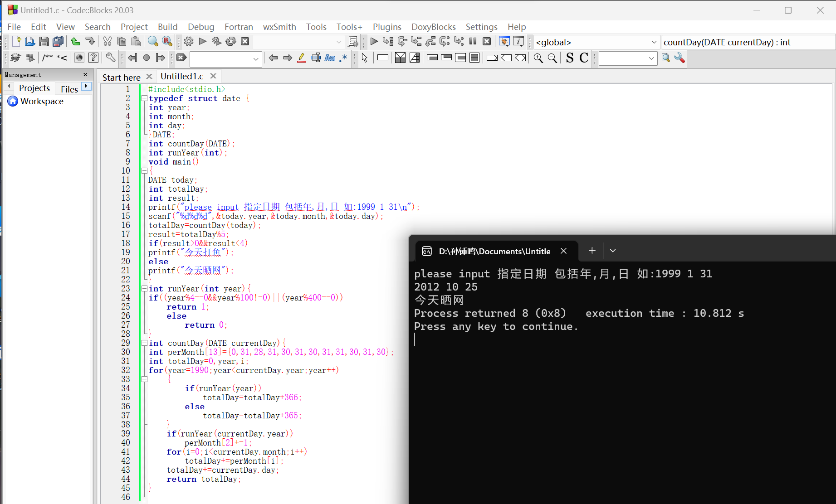
Task: Open the wxSmith menu
Action: (x=279, y=27)
